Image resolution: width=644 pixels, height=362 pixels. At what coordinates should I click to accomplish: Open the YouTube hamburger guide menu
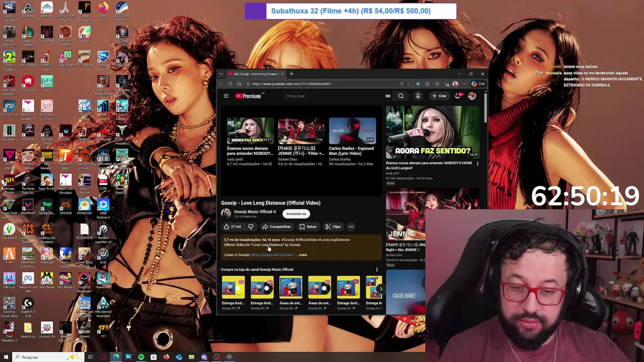[226, 96]
